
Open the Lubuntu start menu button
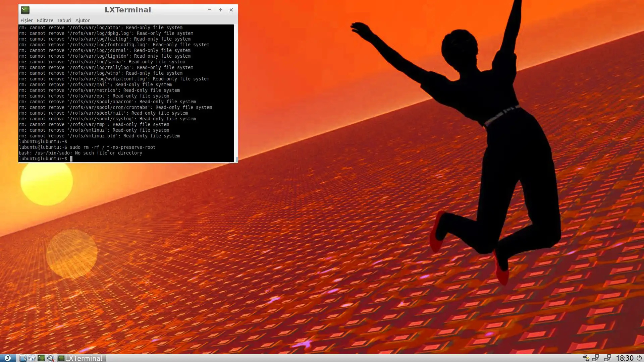point(7,358)
